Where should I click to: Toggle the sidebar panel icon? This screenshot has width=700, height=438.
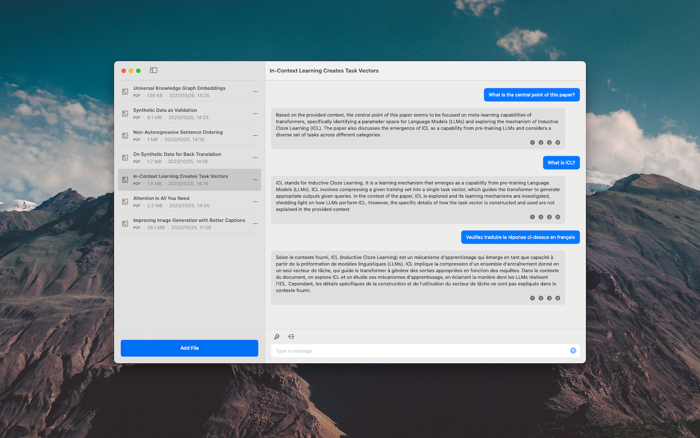tap(154, 70)
